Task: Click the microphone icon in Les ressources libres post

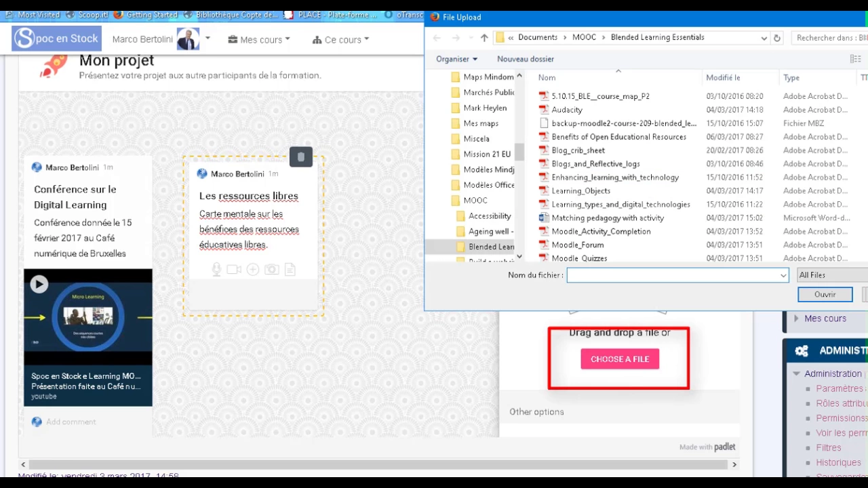Action: pyautogui.click(x=216, y=270)
